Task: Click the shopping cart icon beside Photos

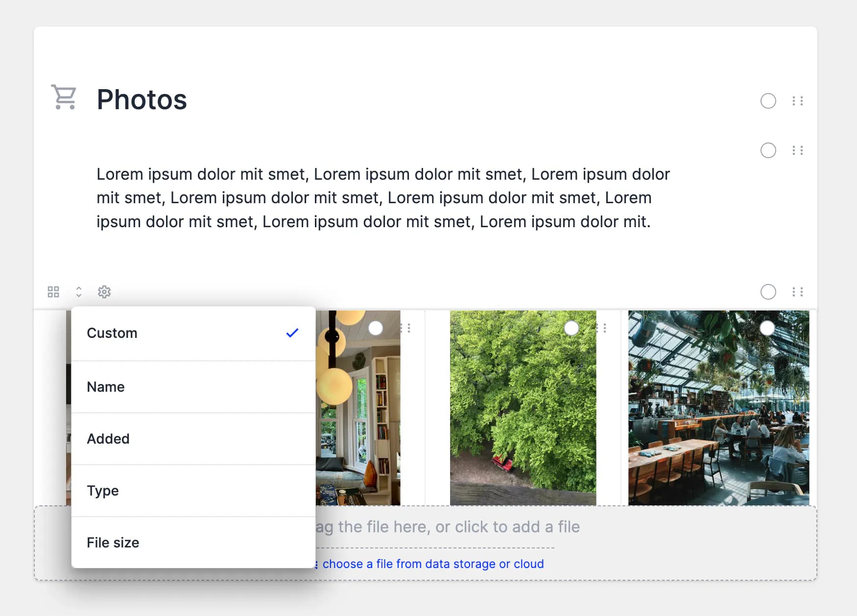Action: (64, 97)
